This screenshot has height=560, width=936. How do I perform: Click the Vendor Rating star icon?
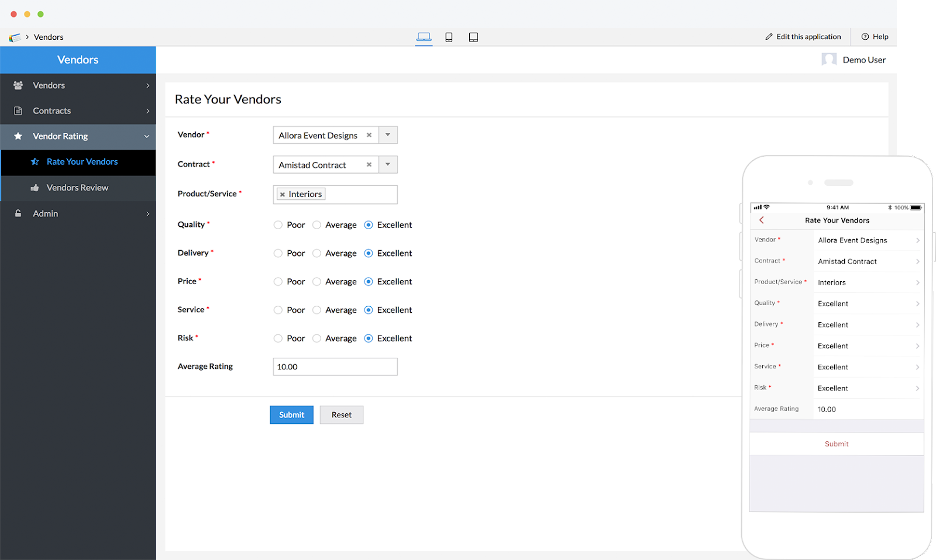18,136
